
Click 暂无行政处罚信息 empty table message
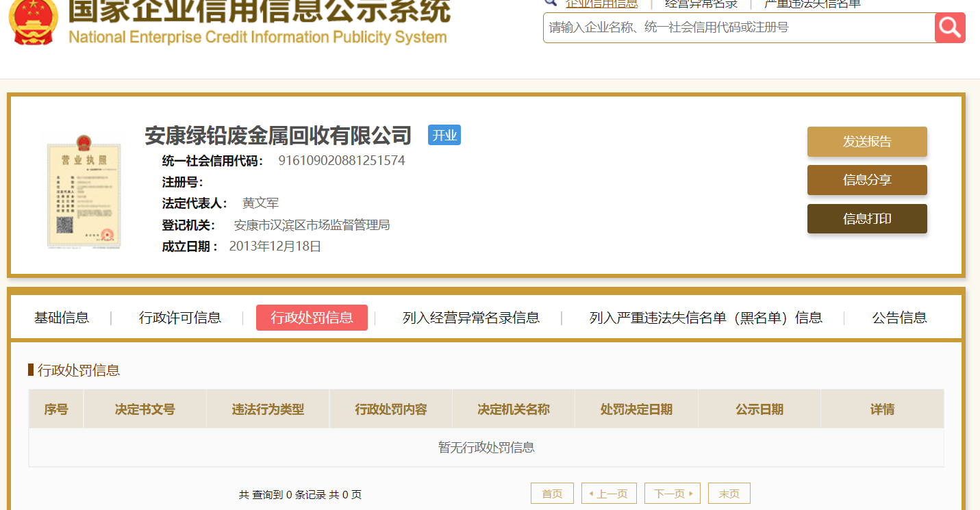pos(486,448)
